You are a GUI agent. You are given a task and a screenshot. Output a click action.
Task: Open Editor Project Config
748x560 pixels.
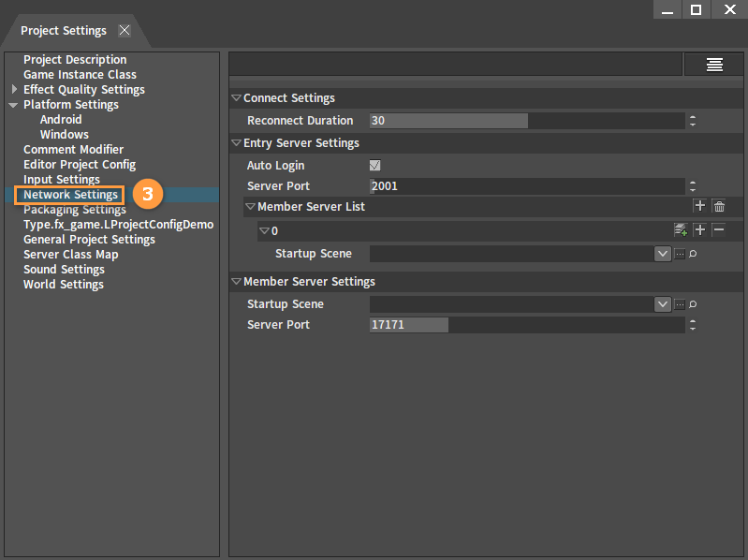[x=80, y=165]
